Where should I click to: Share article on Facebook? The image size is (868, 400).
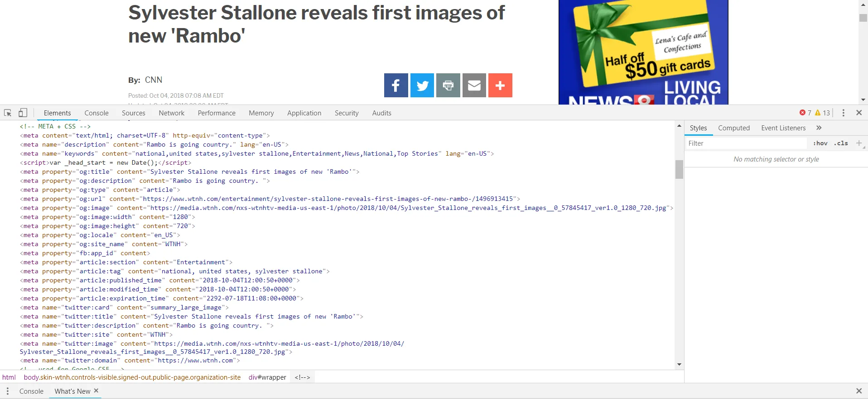click(396, 86)
